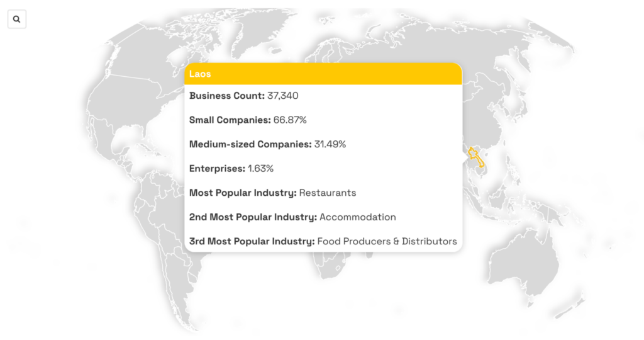Click the search magnifier icon
The height and width of the screenshot is (340, 644).
click(16, 20)
